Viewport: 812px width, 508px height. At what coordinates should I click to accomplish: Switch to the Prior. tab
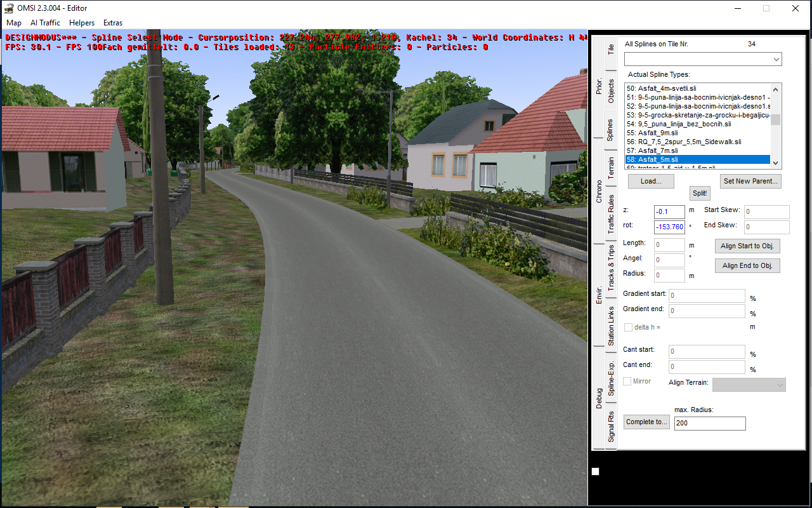pyautogui.click(x=598, y=86)
